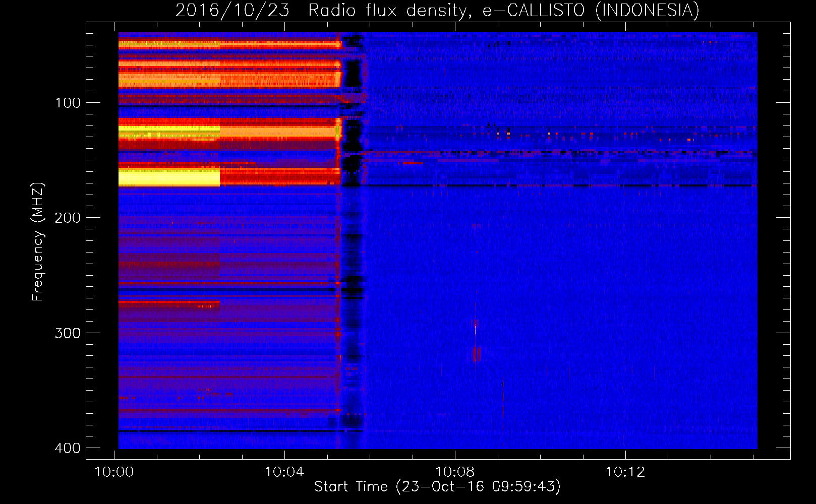Click the 200 frequency tick label
Viewport: 816px width, 504px height.
pos(68,218)
